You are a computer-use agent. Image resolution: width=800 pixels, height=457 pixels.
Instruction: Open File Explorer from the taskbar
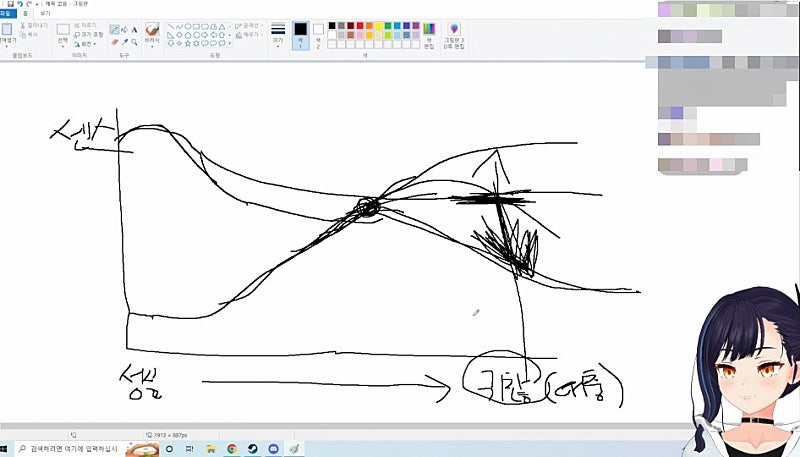(211, 449)
